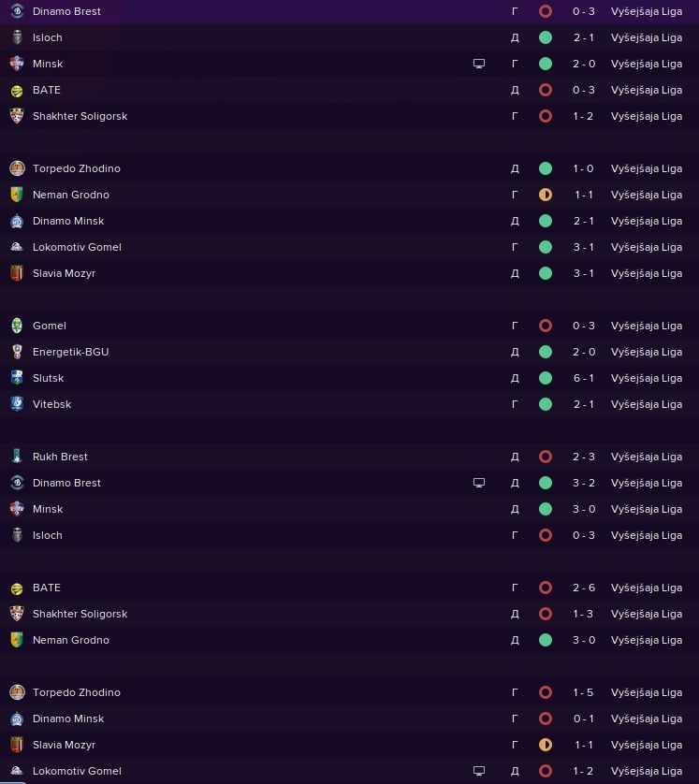Click TV icon on Lokomotiv Gomel 1-2 match
Viewport: 699px width, 784px height.
(479, 771)
